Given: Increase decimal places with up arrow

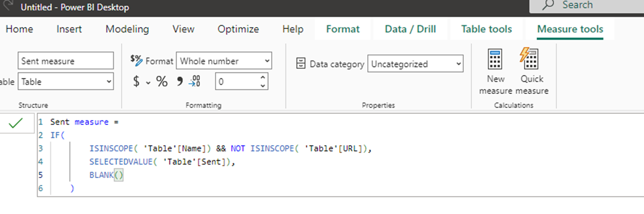Looking at the screenshot, I should click(x=263, y=77).
